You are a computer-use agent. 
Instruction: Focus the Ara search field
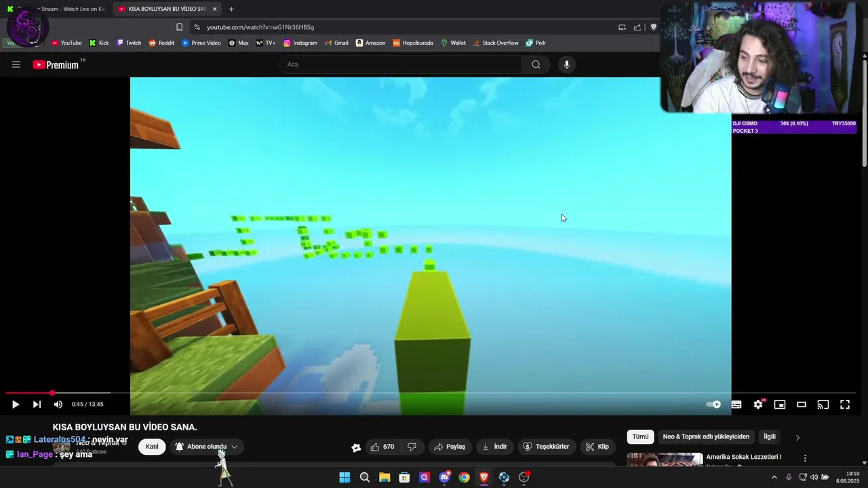(x=401, y=64)
